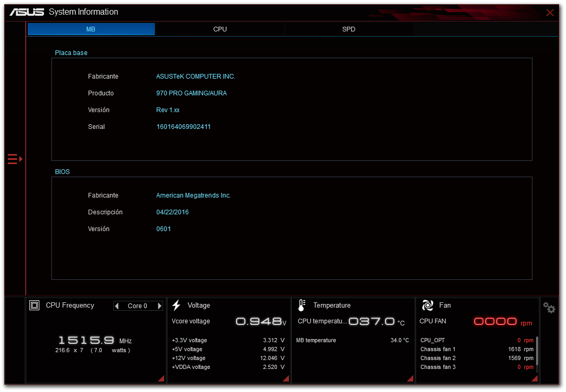Click the +12V voltage row

[228, 358]
